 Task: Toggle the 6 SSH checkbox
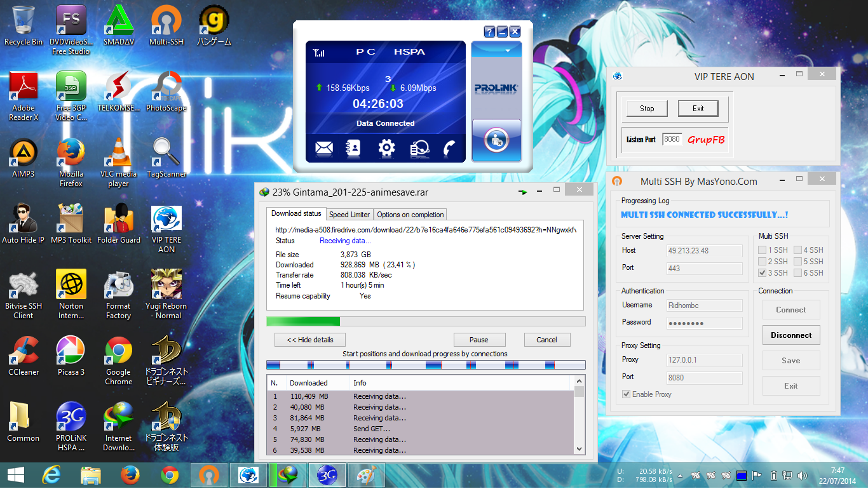(x=797, y=273)
